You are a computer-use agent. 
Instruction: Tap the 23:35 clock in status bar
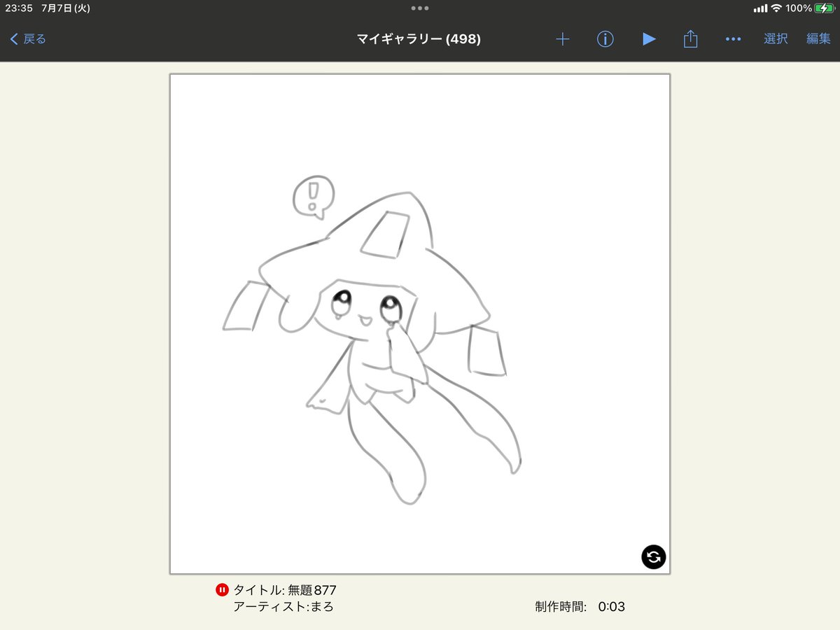click(x=19, y=8)
